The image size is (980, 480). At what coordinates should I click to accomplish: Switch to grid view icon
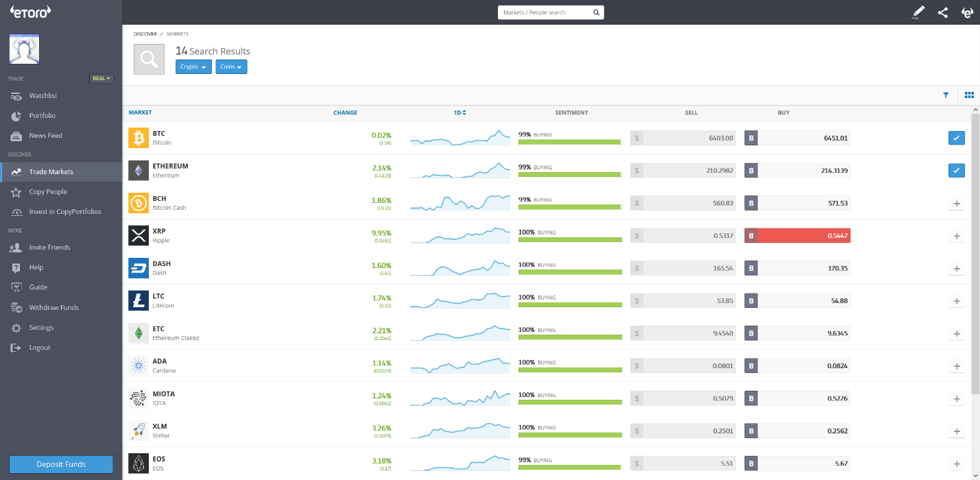click(969, 95)
